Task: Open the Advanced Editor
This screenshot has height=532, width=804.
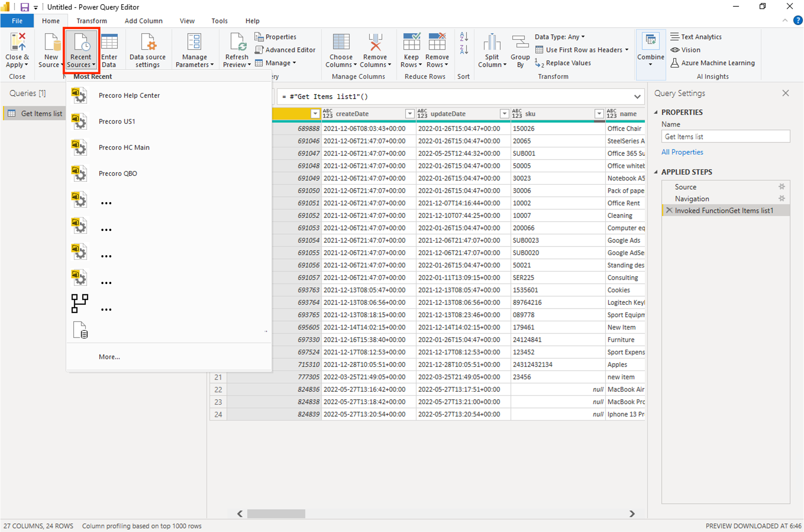Action: (285, 50)
